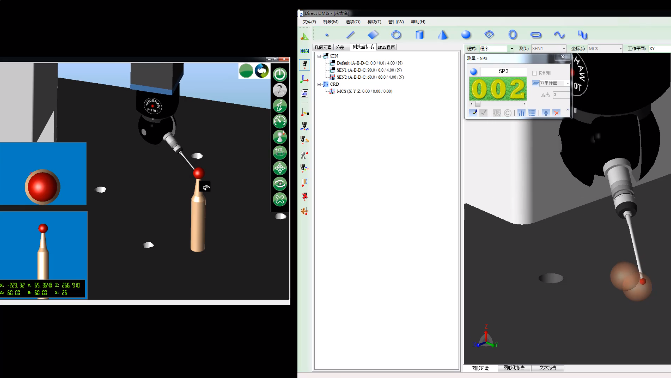The width and height of the screenshot is (671, 378).
Task: Pick the cone feature tool
Action: click(x=443, y=35)
